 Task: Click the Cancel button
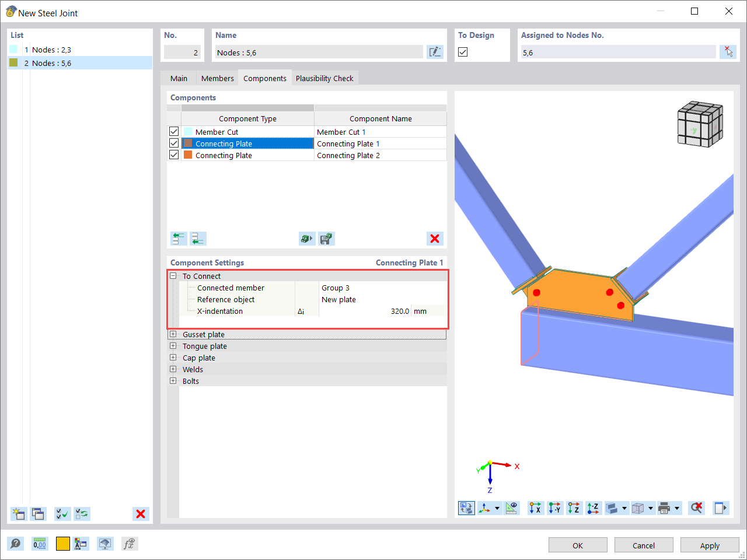click(x=644, y=545)
